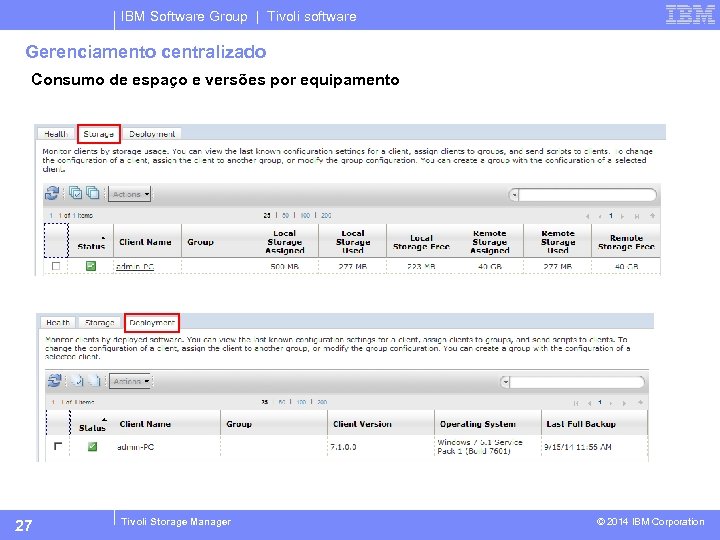This screenshot has width=720, height=540.
Task: Click admin-PC name in Deployment table
Action: pos(135,446)
